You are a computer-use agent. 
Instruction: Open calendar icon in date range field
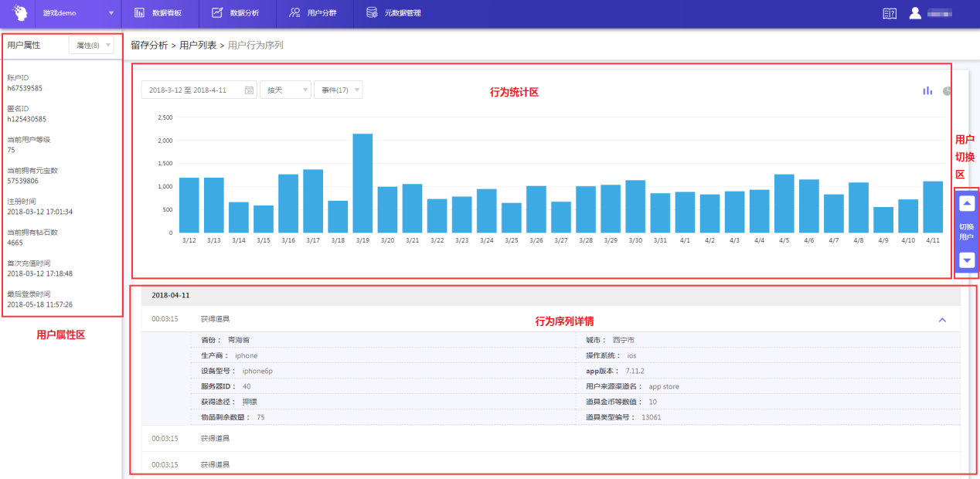(249, 90)
